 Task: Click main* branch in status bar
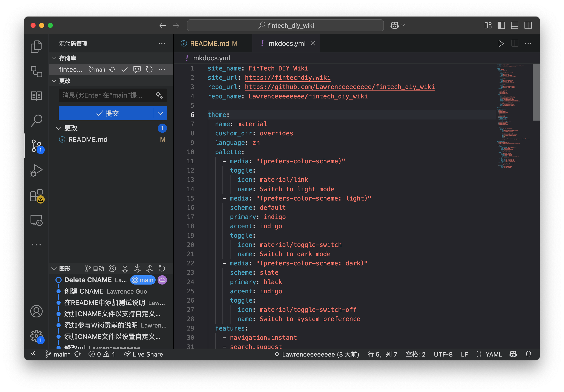pos(58,354)
